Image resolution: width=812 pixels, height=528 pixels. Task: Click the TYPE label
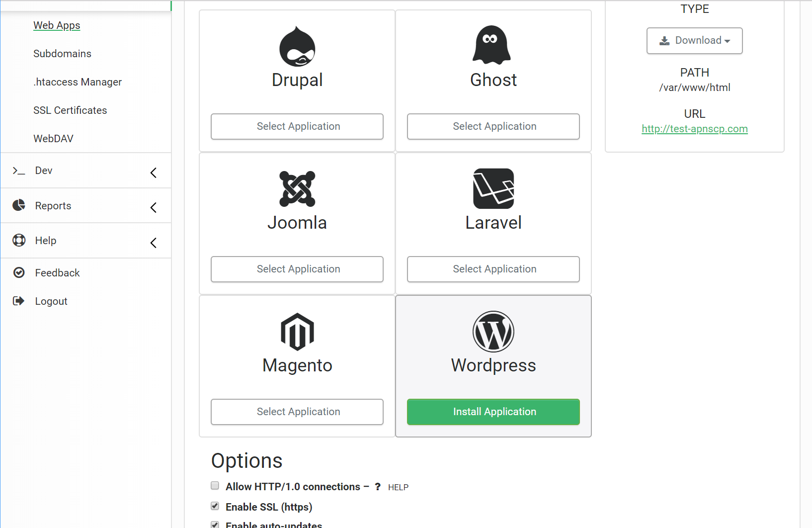pos(695,9)
